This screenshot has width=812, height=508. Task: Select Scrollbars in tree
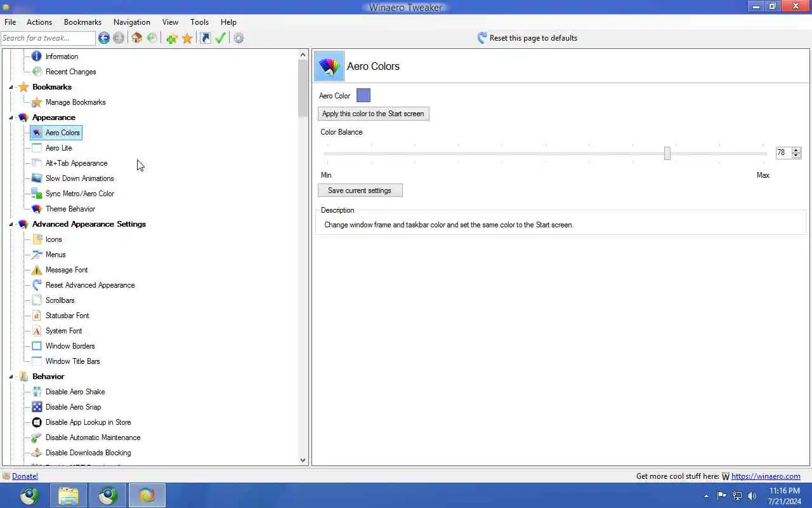60,300
